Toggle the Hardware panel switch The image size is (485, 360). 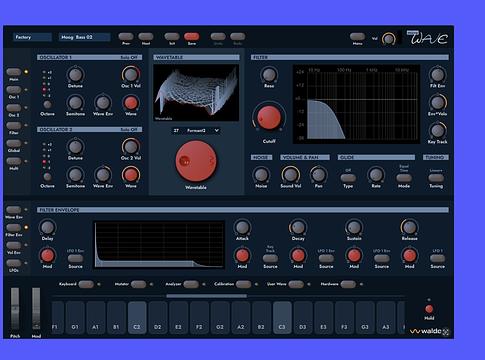(x=348, y=284)
